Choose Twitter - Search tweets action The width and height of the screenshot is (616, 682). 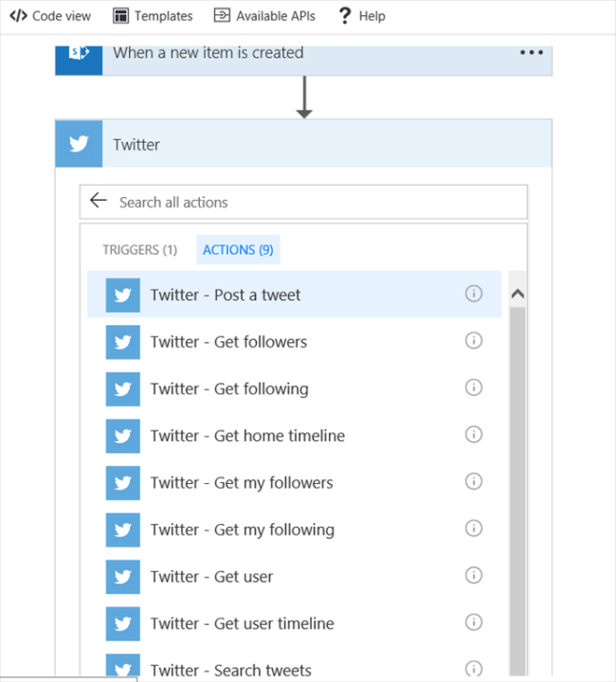[230, 669]
